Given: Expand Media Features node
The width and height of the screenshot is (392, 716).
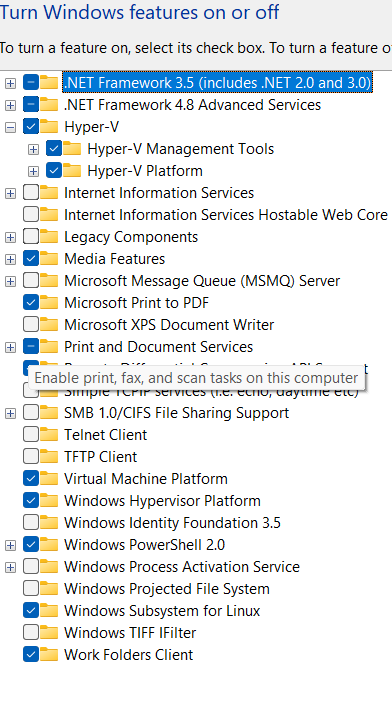Looking at the screenshot, I should click(x=10, y=259).
